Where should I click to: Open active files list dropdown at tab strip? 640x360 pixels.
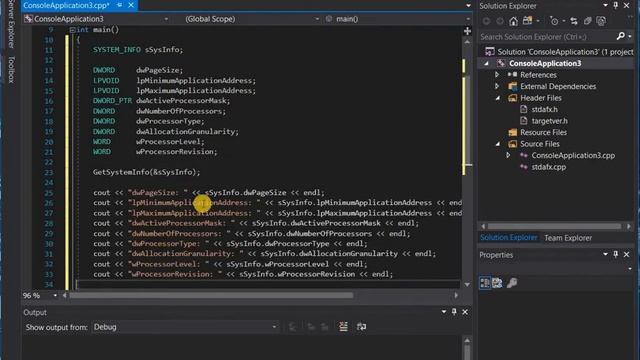(468, 6)
